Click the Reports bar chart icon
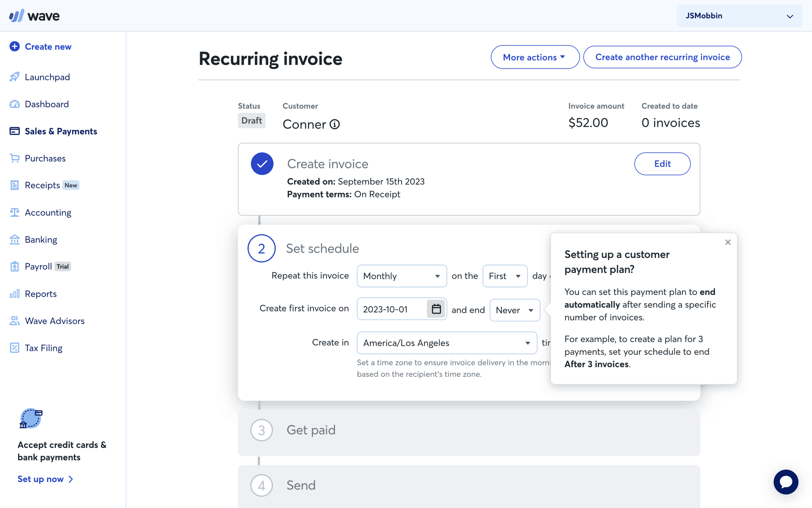The image size is (812, 508). point(14,294)
